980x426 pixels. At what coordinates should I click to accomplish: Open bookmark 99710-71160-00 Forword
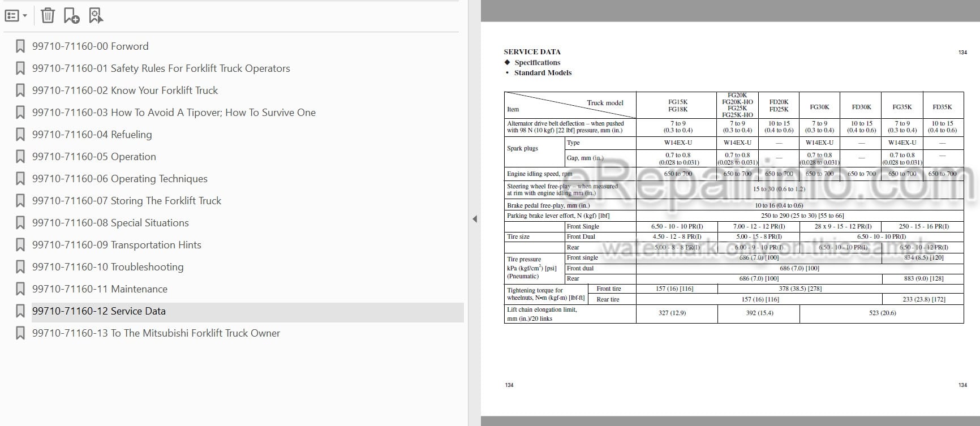91,46
